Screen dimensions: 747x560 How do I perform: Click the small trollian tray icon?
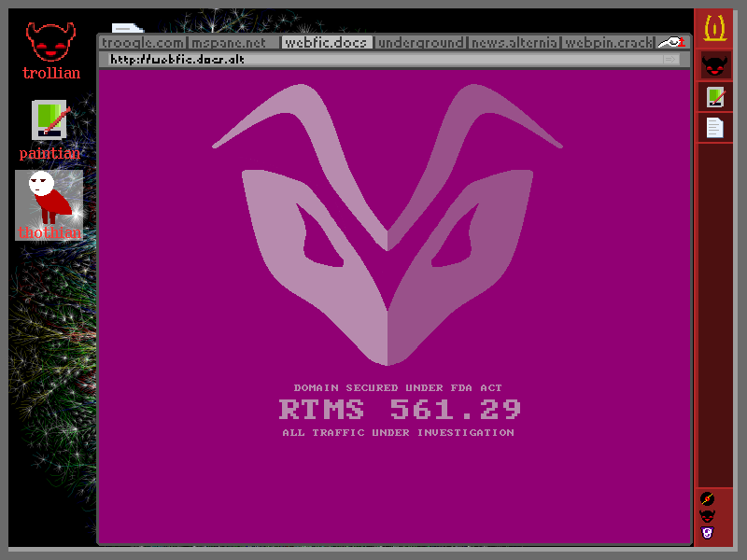pos(708,516)
